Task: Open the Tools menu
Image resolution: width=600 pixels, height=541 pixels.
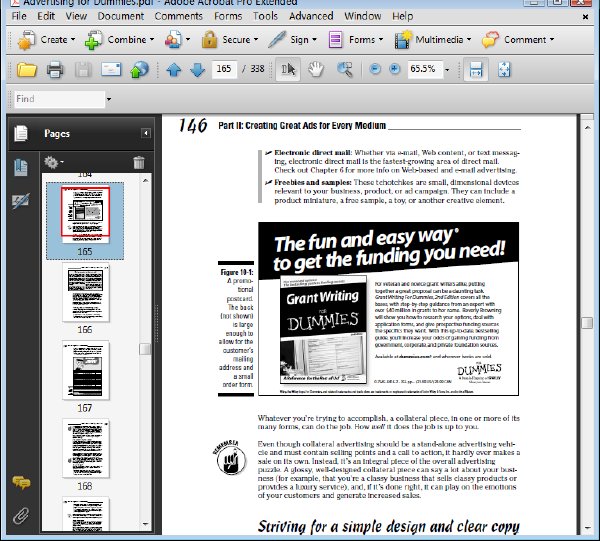Action: (x=265, y=16)
